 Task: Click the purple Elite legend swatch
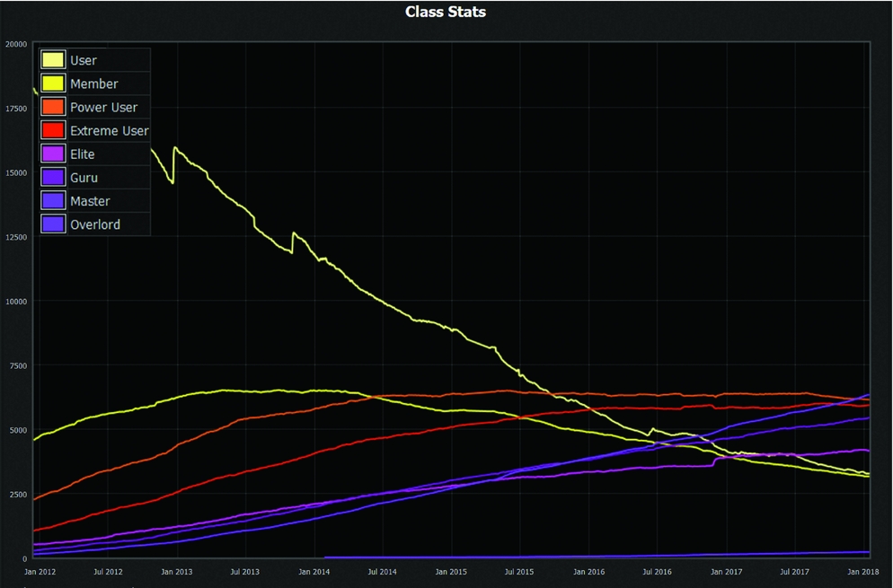[53, 154]
